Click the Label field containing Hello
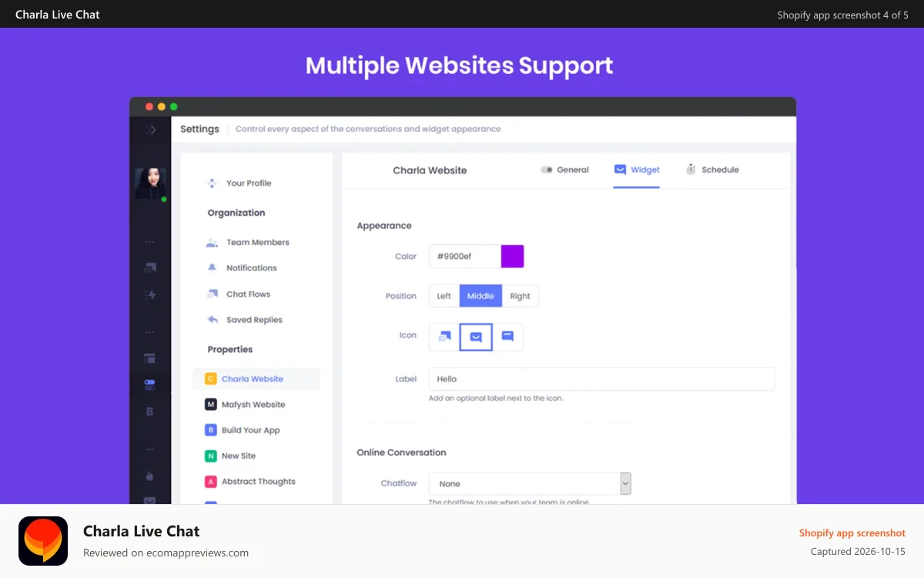 (x=601, y=379)
